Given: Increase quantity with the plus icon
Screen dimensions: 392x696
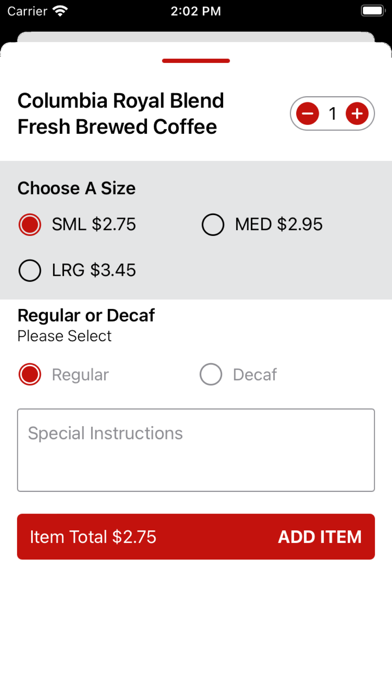Looking at the screenshot, I should point(357,114).
